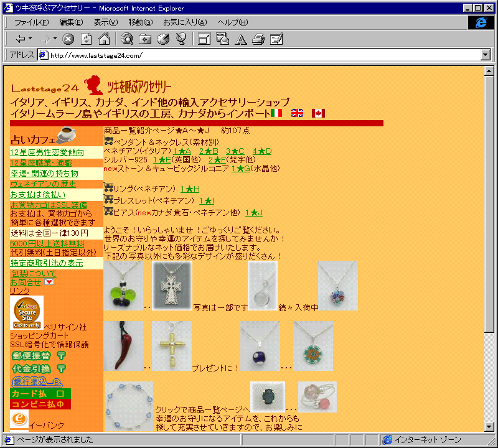Open the 1★H ring page link
The image size is (498, 448).
coord(190,189)
